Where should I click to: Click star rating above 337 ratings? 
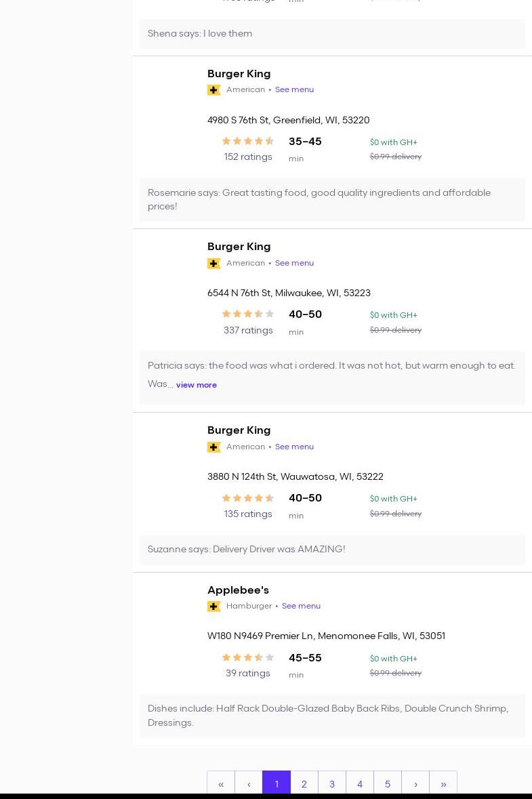pyautogui.click(x=248, y=314)
